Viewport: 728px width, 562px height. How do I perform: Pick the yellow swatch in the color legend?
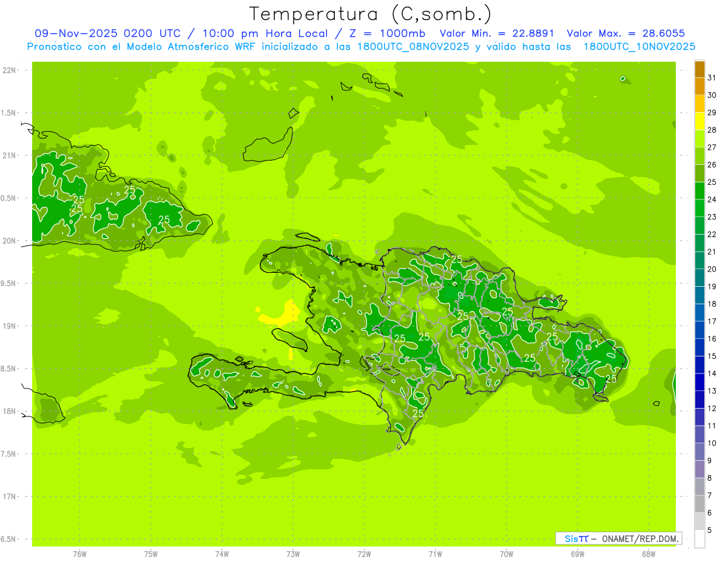coord(699,121)
